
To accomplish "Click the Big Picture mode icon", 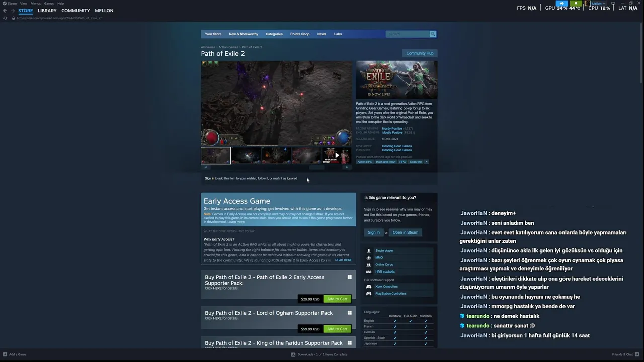I will pos(613,4).
